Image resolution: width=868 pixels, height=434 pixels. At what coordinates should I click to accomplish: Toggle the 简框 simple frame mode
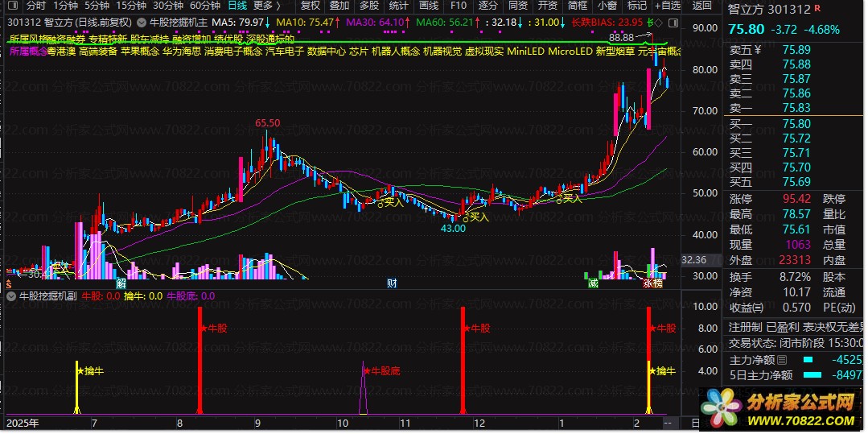[578, 6]
